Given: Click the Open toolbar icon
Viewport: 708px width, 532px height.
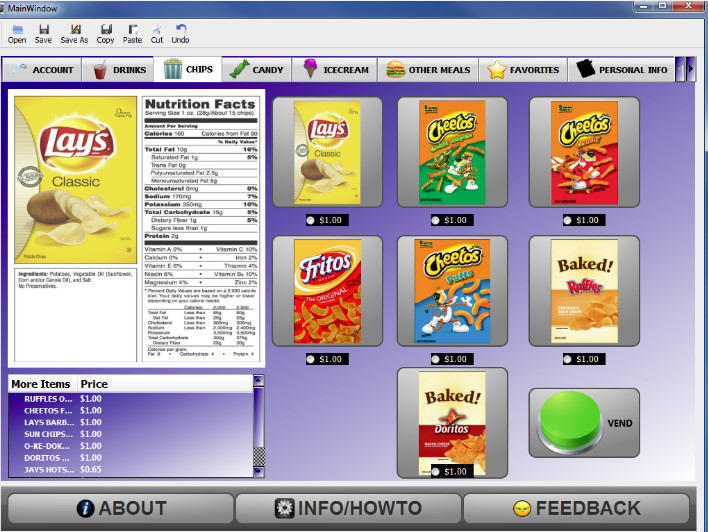Looking at the screenshot, I should tap(17, 34).
